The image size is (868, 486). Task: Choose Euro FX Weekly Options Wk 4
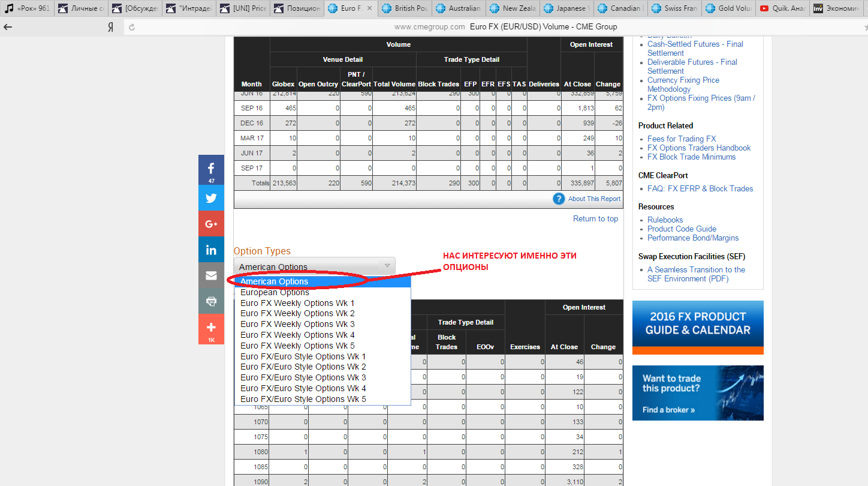click(x=323, y=335)
